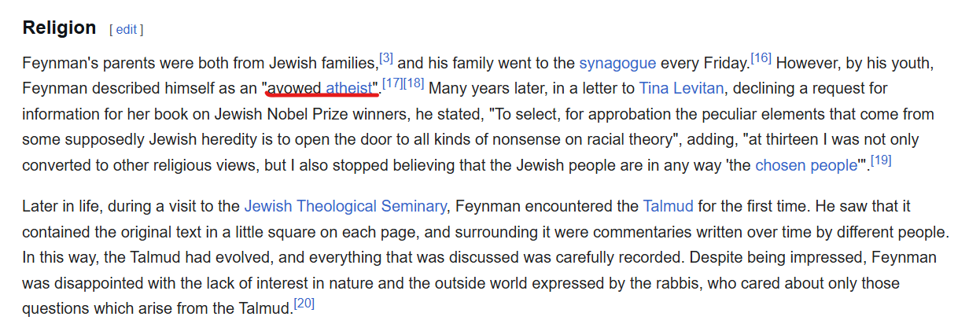Image resolution: width=980 pixels, height=335 pixels.
Task: Click the edit link beside Religion heading
Action: [127, 30]
